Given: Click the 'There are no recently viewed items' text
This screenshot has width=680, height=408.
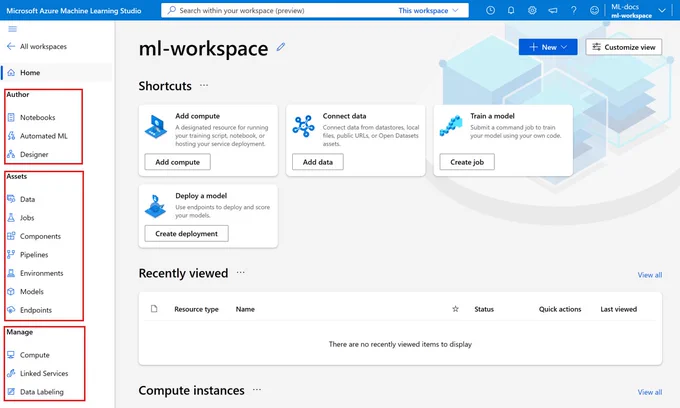Looking at the screenshot, I should pyautogui.click(x=400, y=344).
